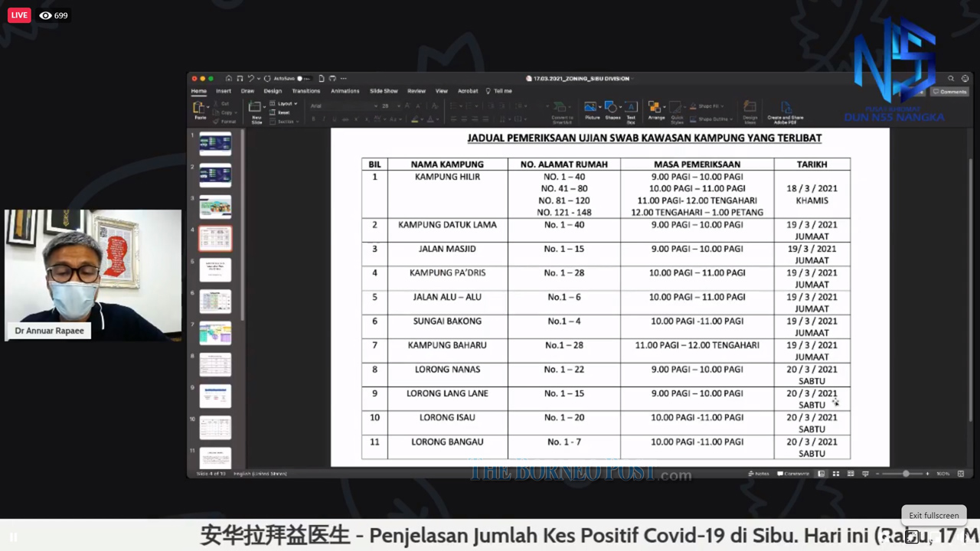Open the View tab
This screenshot has height=551, width=980.
click(x=442, y=91)
